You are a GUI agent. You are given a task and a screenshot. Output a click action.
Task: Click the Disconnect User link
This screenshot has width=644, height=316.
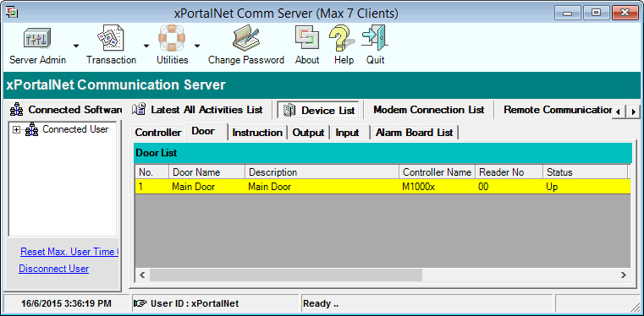[x=54, y=269]
